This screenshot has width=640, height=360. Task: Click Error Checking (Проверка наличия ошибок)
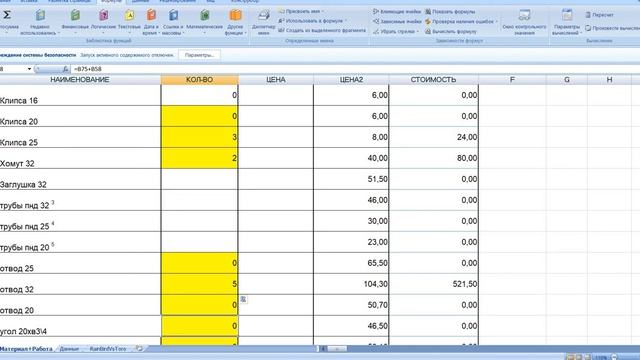(460, 21)
